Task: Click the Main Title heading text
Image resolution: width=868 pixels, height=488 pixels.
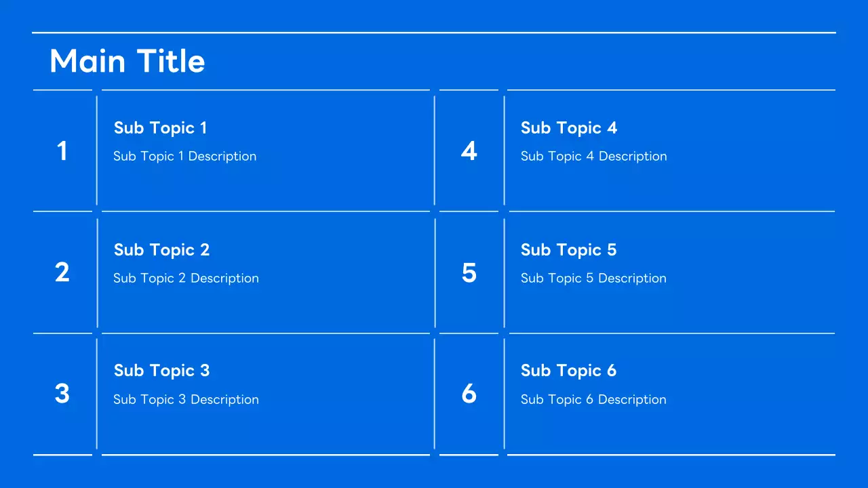Action: tap(127, 61)
